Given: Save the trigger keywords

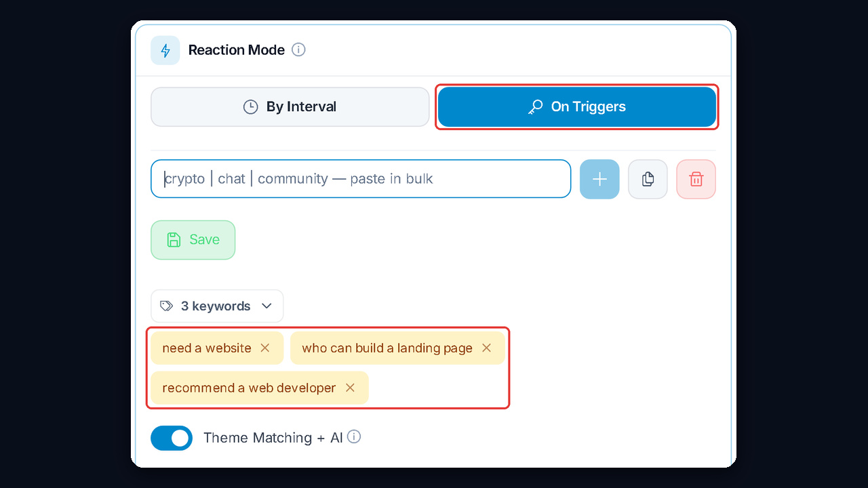Looking at the screenshot, I should pyautogui.click(x=193, y=240).
